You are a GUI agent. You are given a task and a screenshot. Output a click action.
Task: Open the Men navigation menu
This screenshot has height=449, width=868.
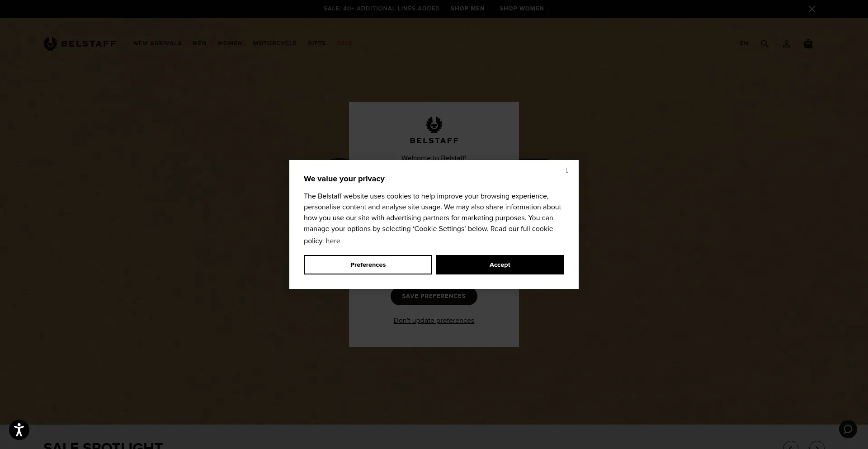pos(199,43)
